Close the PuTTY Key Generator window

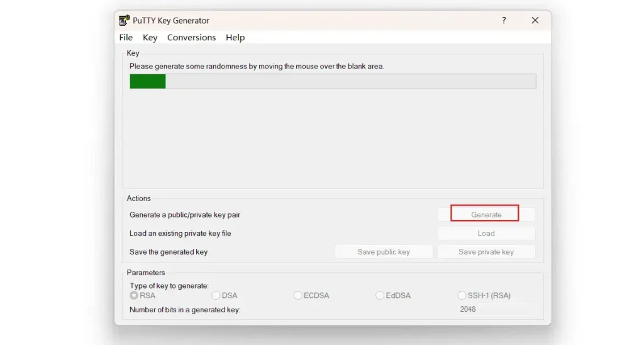(535, 20)
